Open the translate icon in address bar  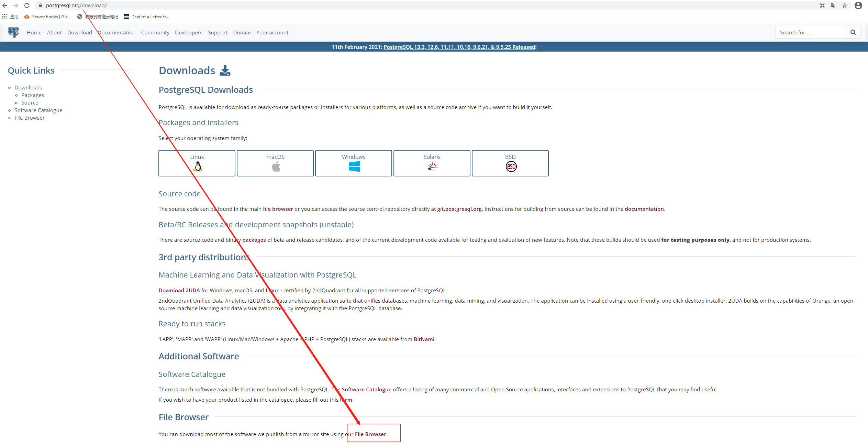833,6
